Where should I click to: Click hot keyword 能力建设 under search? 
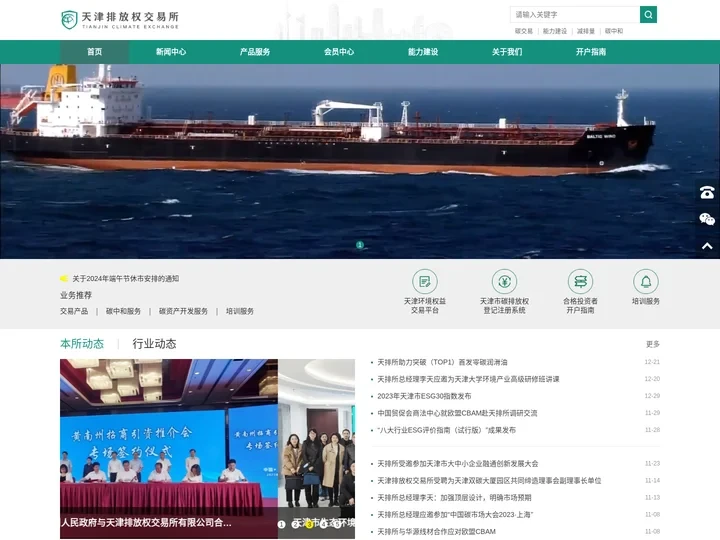555,31
